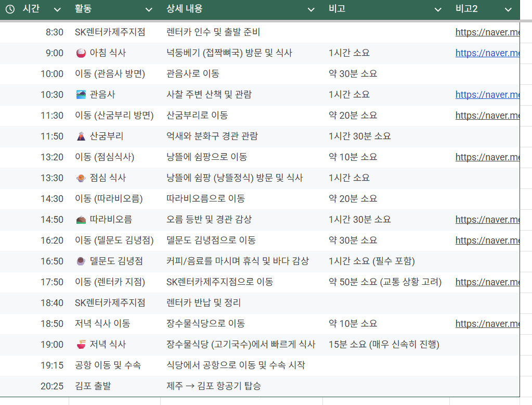Click the coffee emoji beside 델문도 김녕점
532x405 pixels.
pos(81,261)
